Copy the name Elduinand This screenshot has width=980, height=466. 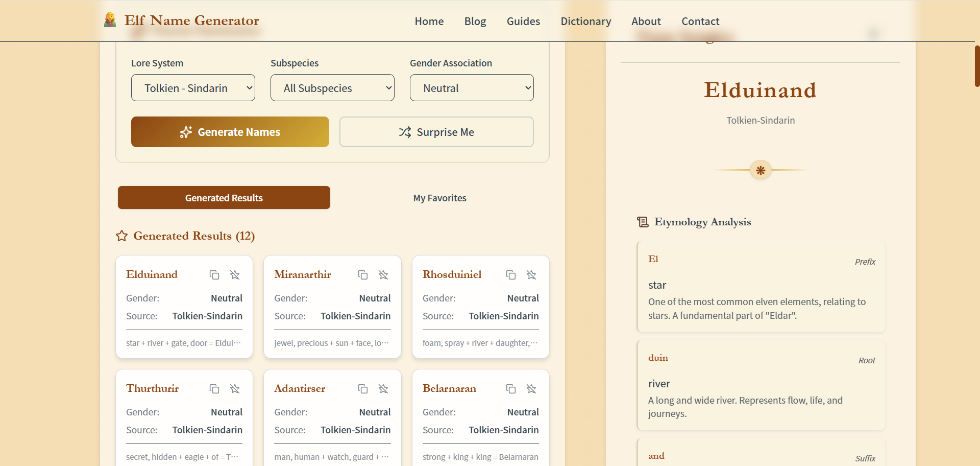coord(214,275)
